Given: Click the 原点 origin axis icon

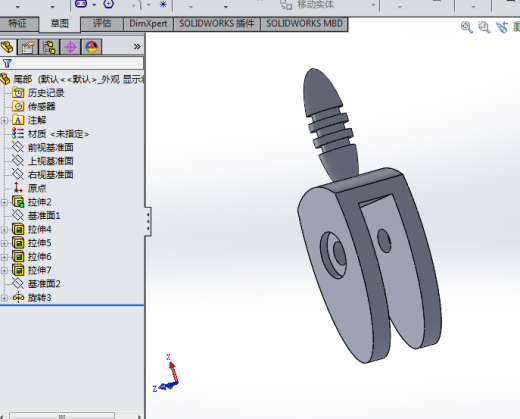Looking at the screenshot, I should [18, 188].
